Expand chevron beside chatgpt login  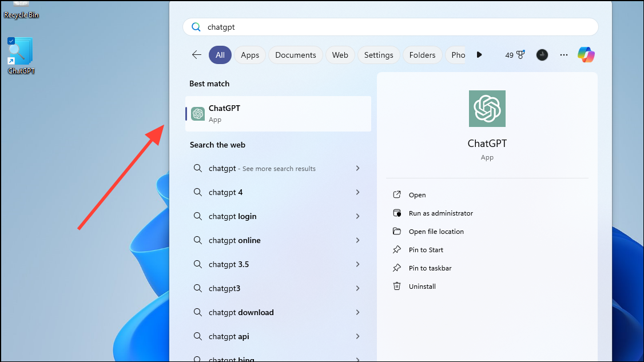tap(357, 216)
